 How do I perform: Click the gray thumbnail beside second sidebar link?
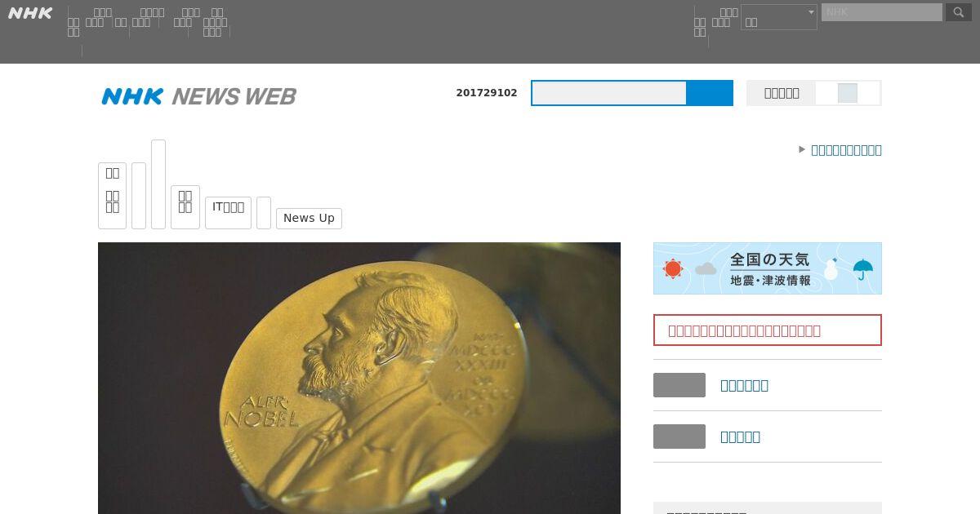679,436
